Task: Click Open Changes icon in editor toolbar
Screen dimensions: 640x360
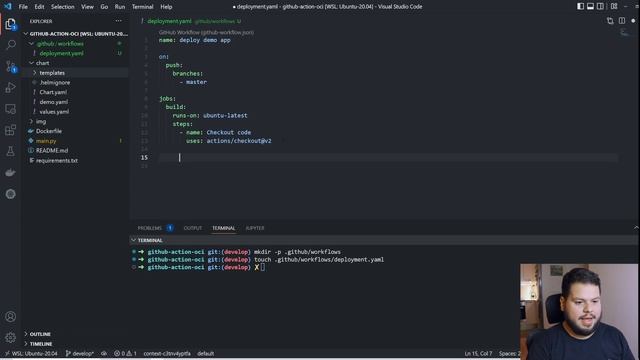Action: 610,21
